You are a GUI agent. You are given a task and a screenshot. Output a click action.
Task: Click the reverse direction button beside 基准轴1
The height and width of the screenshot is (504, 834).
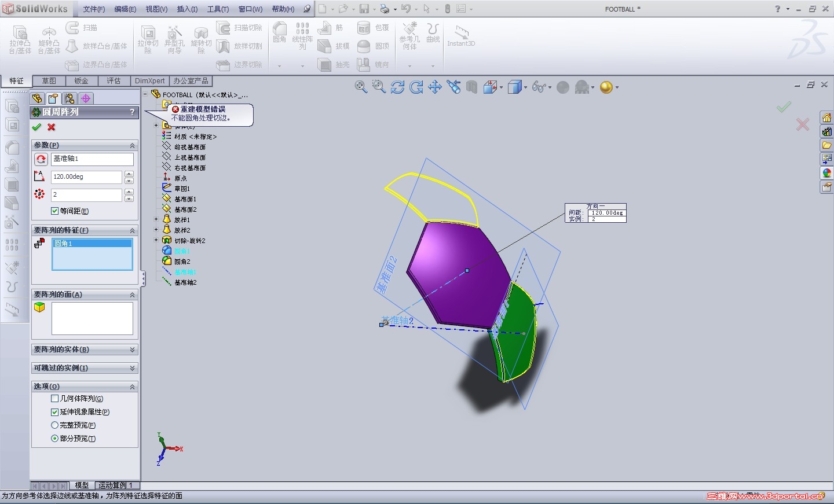tap(41, 159)
